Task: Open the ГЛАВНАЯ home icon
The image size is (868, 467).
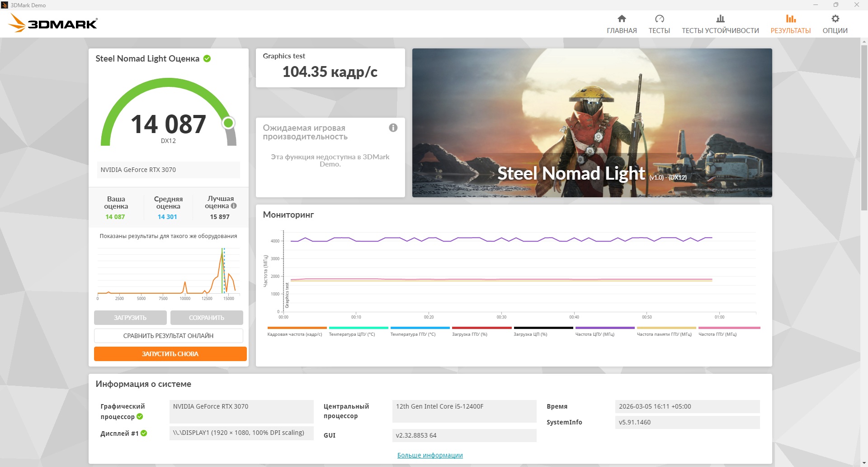Action: tap(622, 19)
